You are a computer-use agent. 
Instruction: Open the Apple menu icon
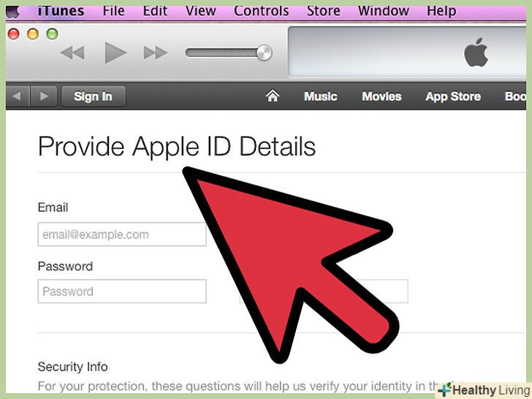[x=13, y=12]
